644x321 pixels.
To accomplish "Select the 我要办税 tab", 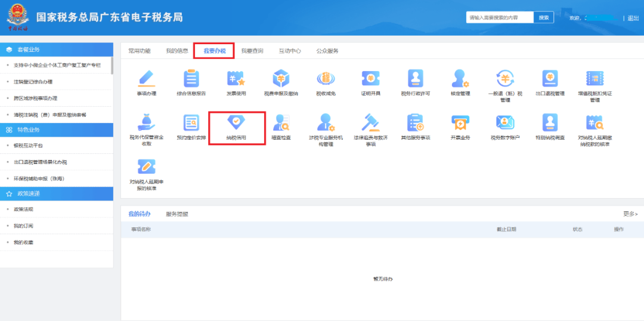I will [215, 51].
